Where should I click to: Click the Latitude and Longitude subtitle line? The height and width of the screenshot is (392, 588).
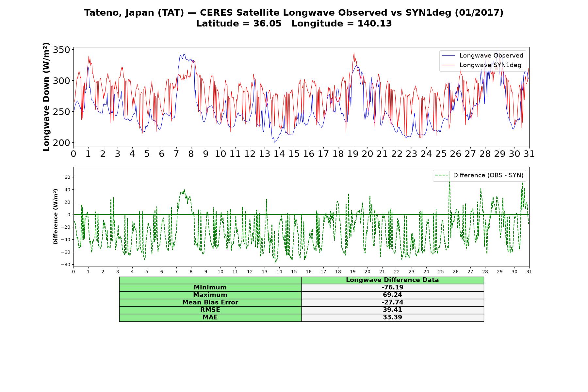point(294,24)
